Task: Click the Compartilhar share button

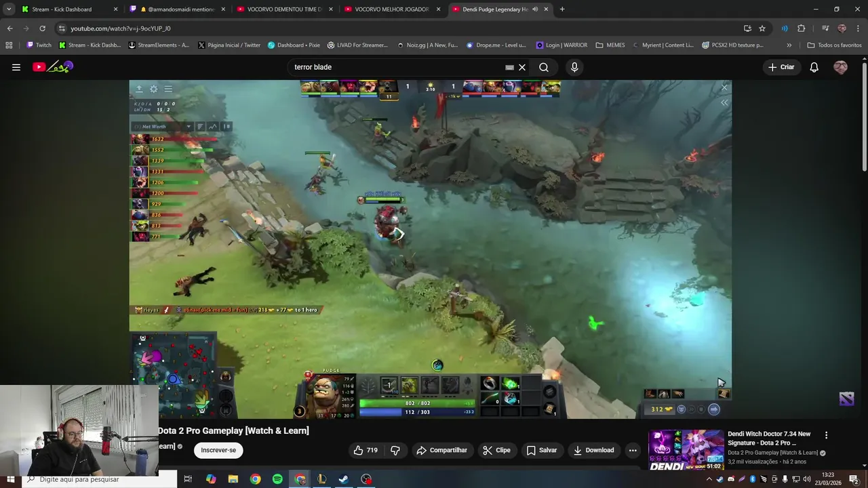Action: pyautogui.click(x=442, y=450)
